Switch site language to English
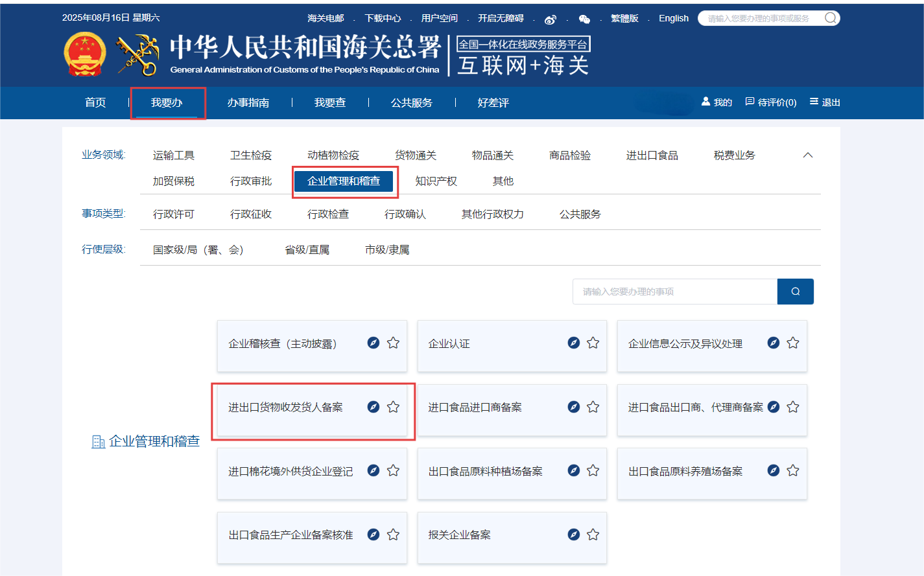 673,18
